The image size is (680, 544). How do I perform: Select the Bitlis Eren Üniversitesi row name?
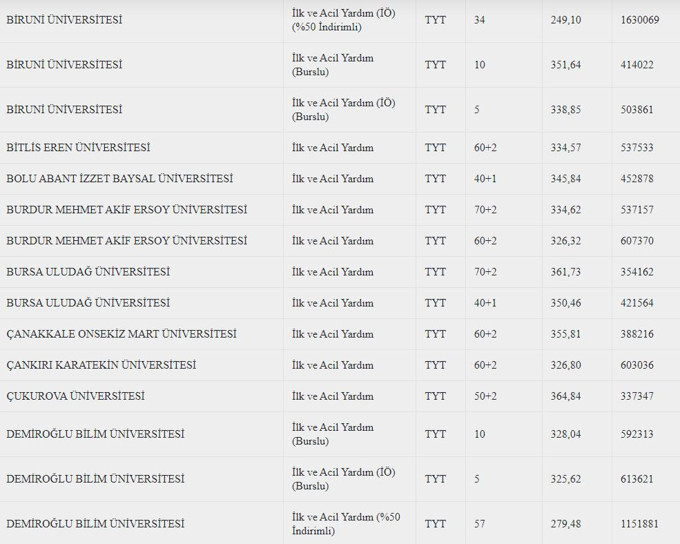tap(78, 147)
